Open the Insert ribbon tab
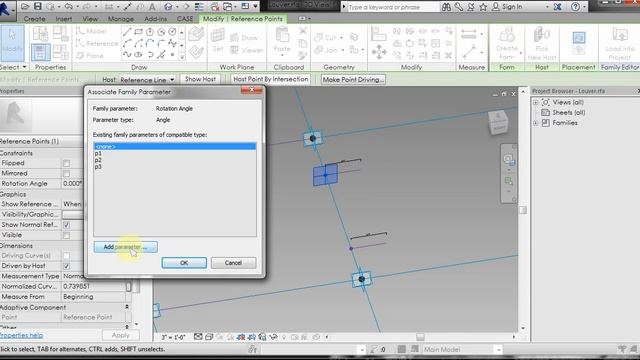640x360 pixels. tap(64, 19)
